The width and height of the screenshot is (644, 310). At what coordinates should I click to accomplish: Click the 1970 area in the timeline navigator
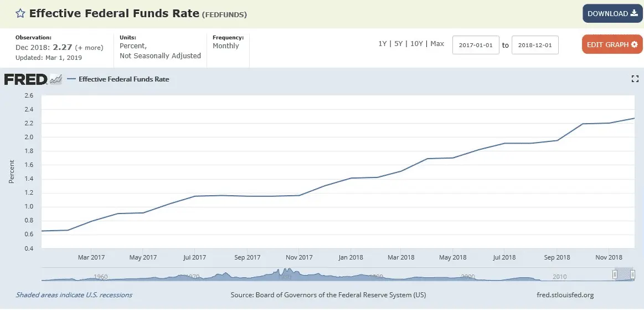point(193,276)
